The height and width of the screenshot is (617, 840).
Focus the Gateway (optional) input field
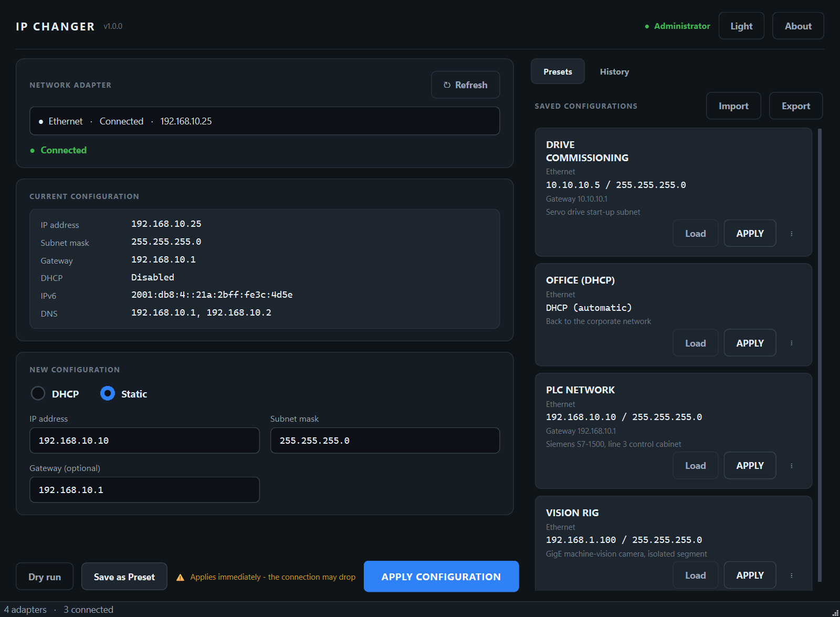144,490
